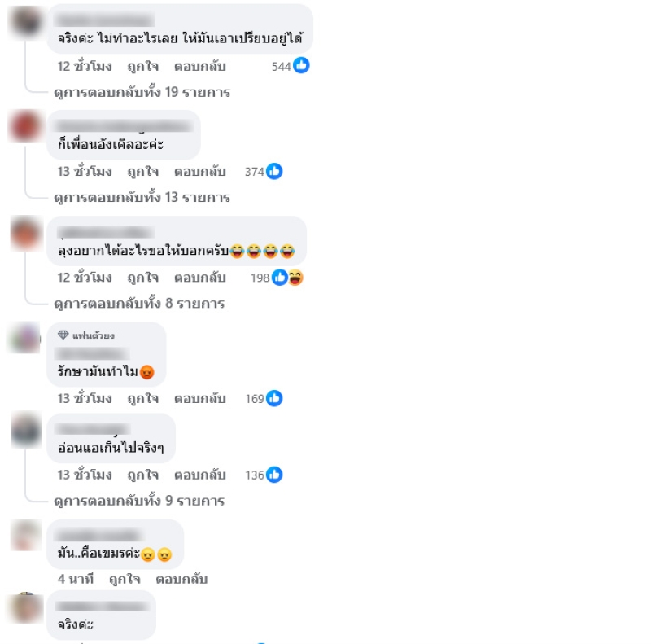Expand the 9 replies thread
This screenshot has height=644, width=651.
coord(139,501)
